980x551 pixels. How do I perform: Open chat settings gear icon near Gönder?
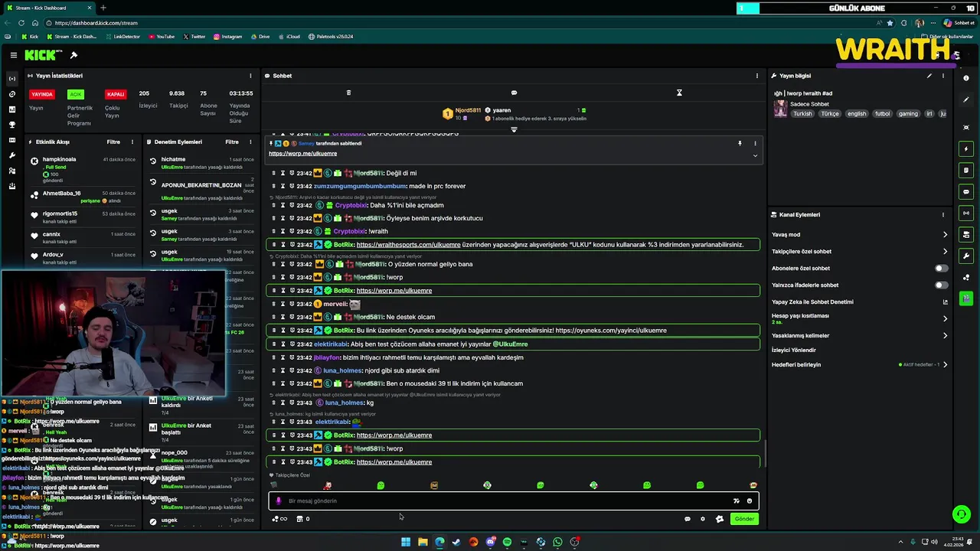pyautogui.click(x=703, y=519)
